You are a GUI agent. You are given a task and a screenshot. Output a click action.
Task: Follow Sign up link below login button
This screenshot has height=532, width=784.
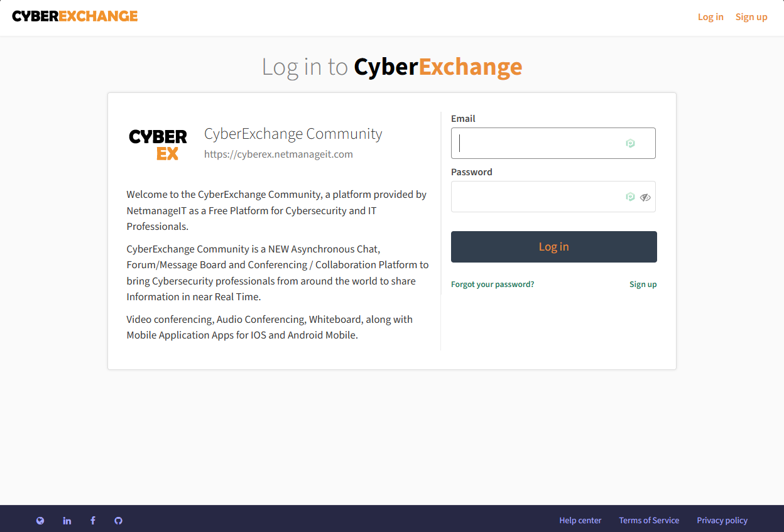pos(643,285)
